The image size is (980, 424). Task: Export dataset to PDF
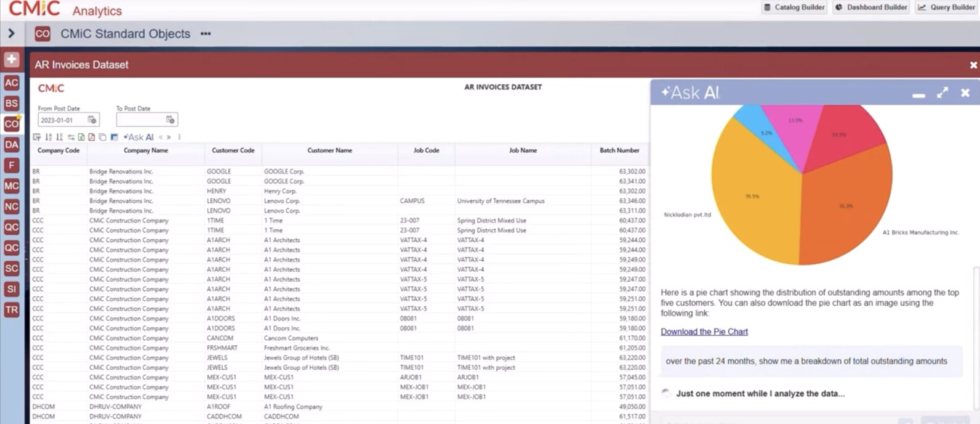92,137
